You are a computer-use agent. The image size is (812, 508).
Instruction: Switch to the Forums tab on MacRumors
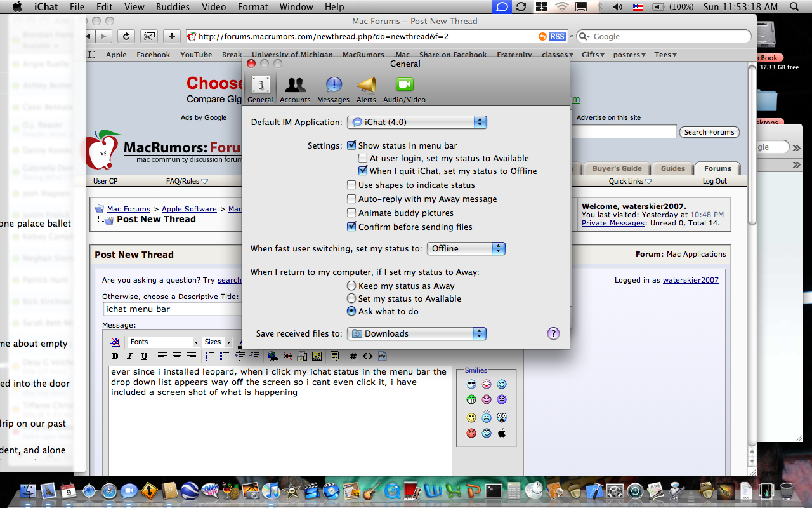[717, 168]
